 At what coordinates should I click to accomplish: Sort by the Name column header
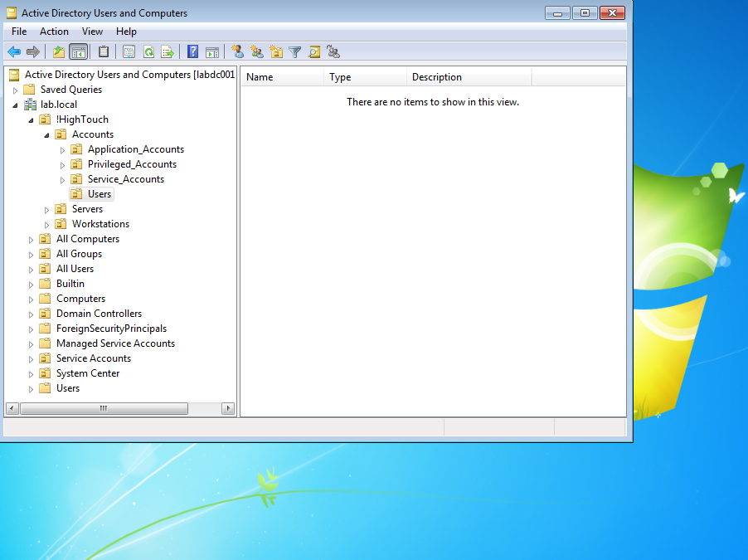(x=283, y=77)
